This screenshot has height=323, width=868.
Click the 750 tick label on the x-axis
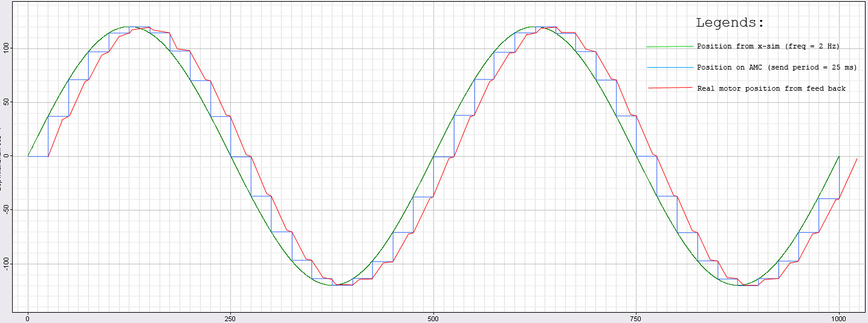(x=636, y=318)
